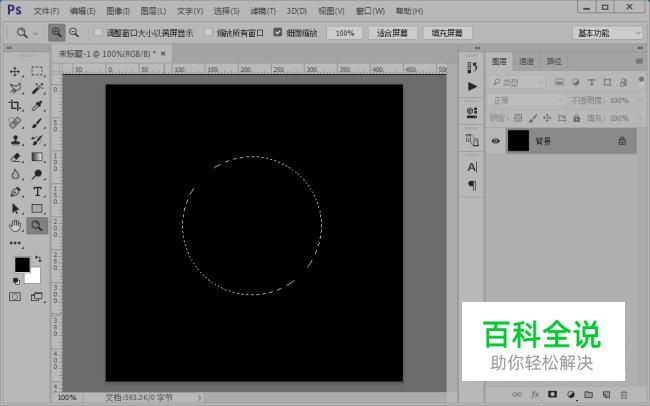Select the Healing Brush bandage tool
Screen dimensions: 650x406
coord(15,123)
